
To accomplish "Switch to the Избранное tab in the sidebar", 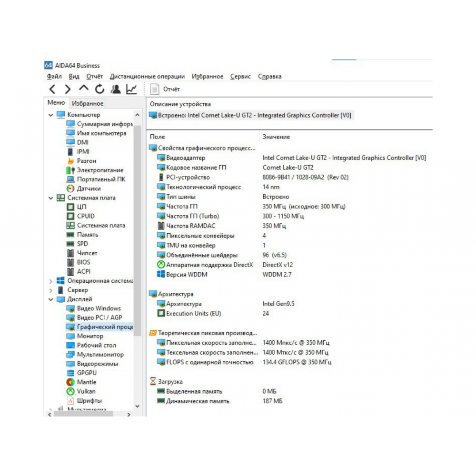I will coord(88,103).
